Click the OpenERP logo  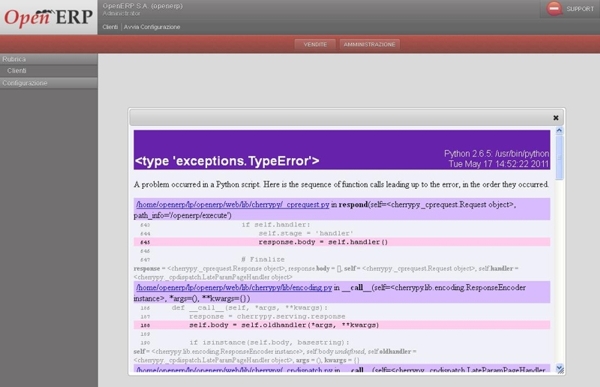coord(48,17)
